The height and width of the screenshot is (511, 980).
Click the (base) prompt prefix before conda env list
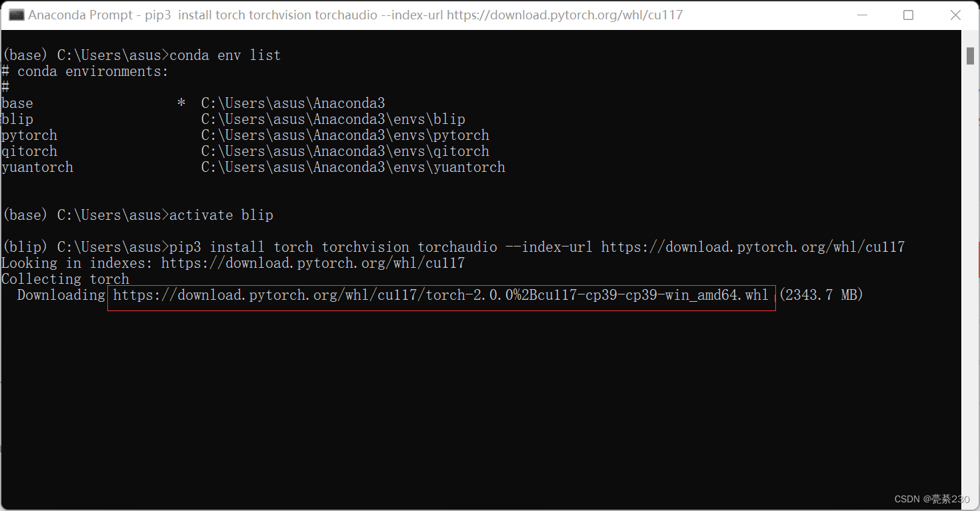[x=25, y=55]
